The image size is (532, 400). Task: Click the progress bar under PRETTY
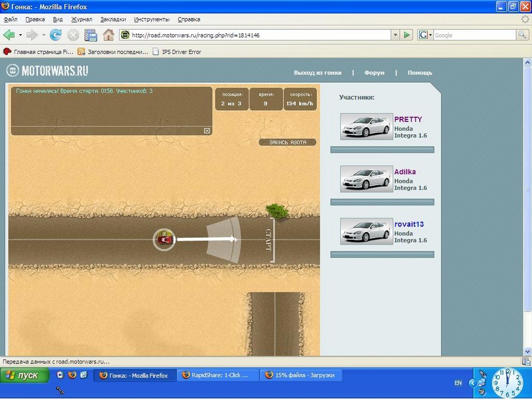[x=382, y=150]
